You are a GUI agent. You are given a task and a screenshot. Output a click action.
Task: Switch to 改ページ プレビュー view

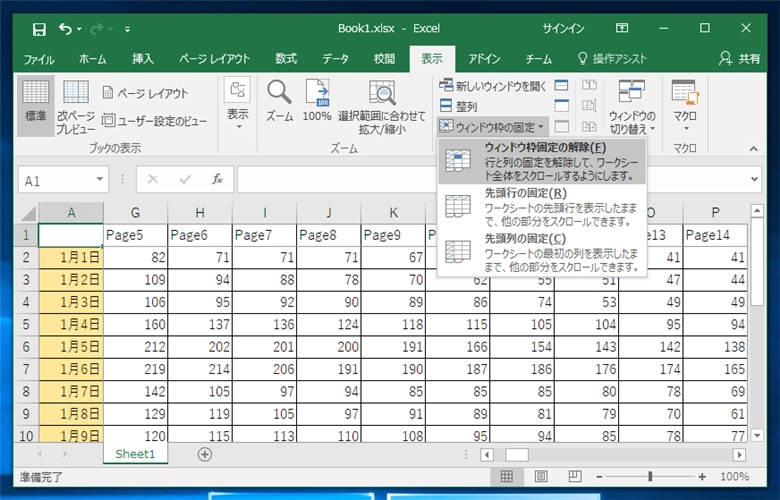click(x=76, y=106)
